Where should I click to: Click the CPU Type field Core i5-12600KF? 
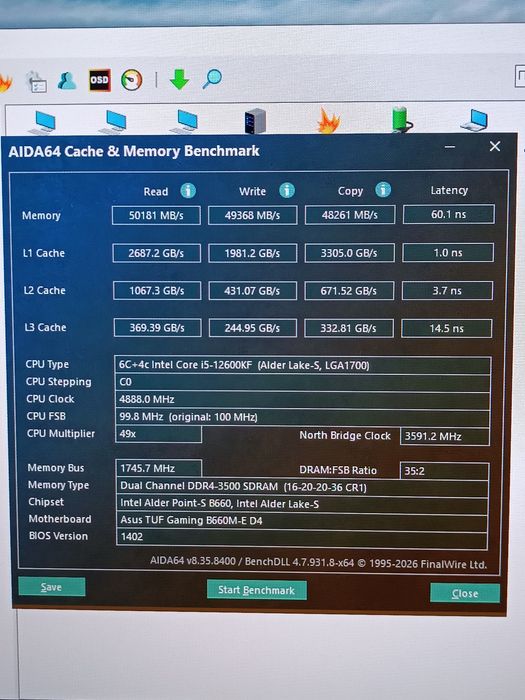pos(303,365)
